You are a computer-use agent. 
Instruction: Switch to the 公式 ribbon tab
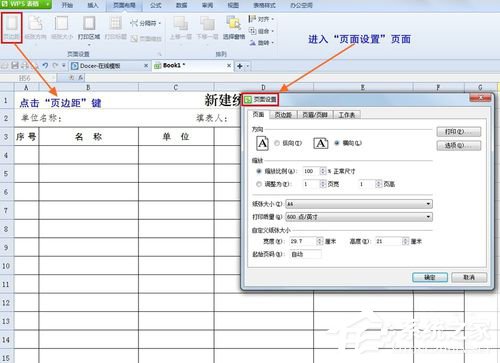click(x=156, y=5)
